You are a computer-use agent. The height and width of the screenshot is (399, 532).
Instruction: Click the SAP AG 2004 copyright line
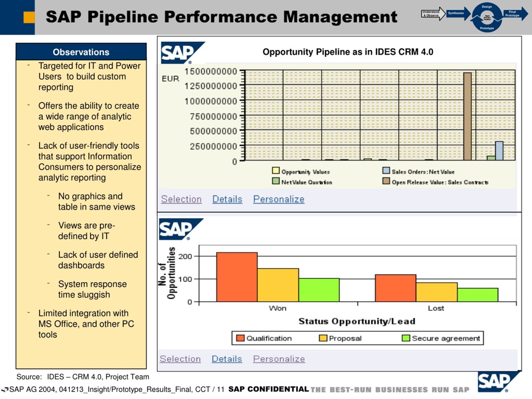117,389
